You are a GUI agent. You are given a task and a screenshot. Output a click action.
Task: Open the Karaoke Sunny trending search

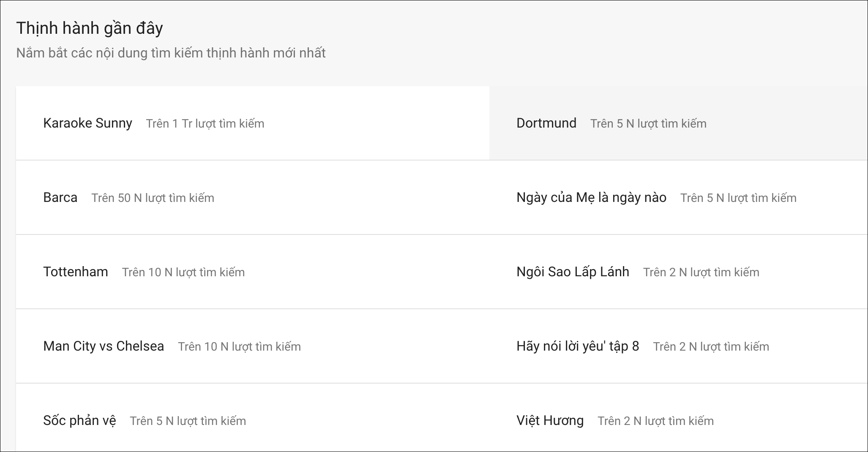(87, 123)
